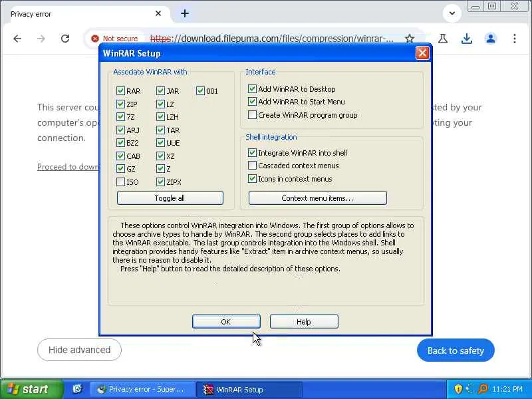This screenshot has height=399, width=532.
Task: Open Chrome Labs flask icon
Action: [x=442, y=39]
